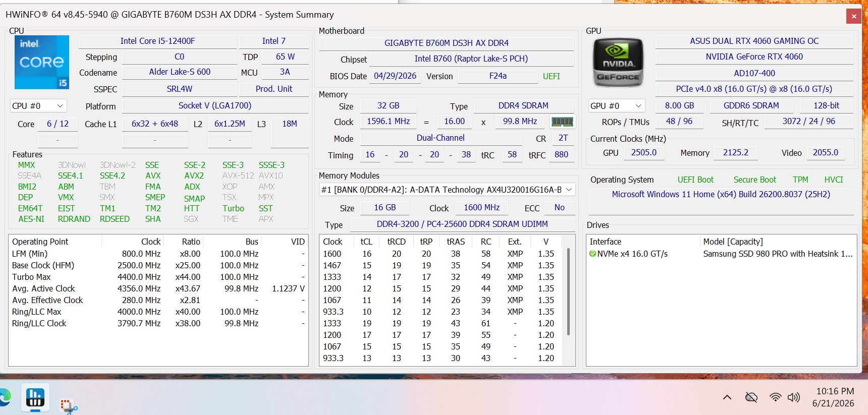
Task: Click the MCU value 3A
Action: [285, 72]
